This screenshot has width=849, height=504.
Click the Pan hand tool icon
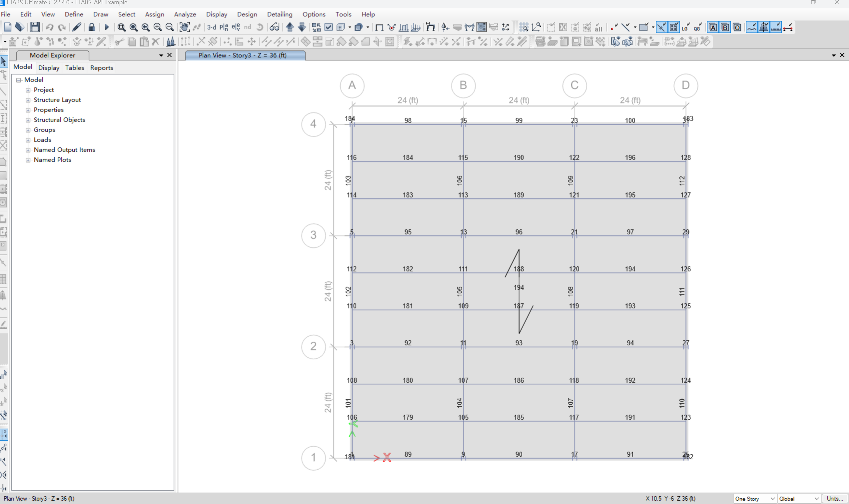[x=184, y=27]
